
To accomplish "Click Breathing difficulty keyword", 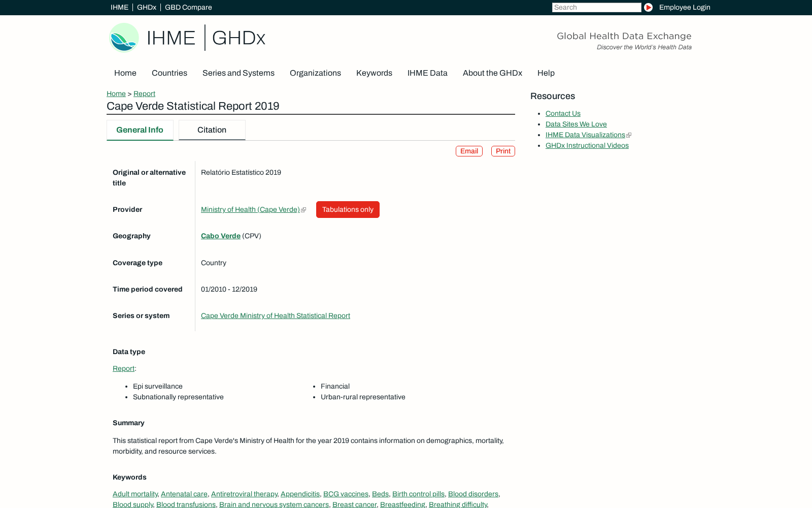I will click(x=458, y=504).
